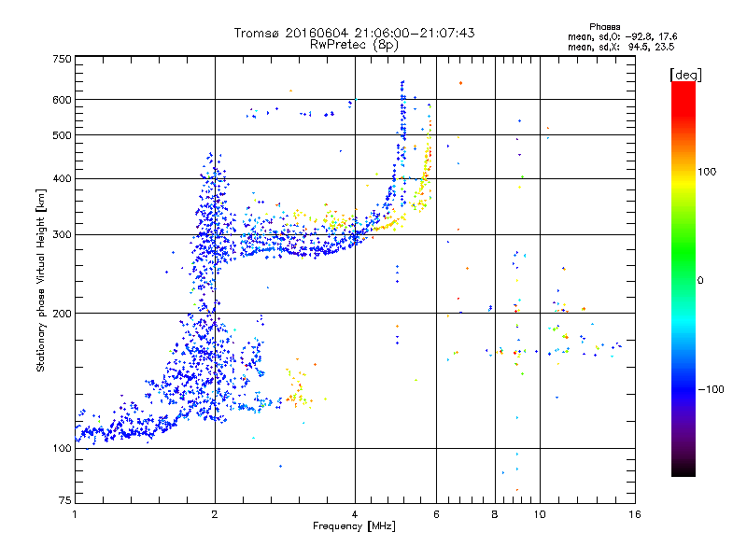The height and width of the screenshot is (560, 747).
Task: Click the frequency axis tick label 1
Action: (75, 514)
